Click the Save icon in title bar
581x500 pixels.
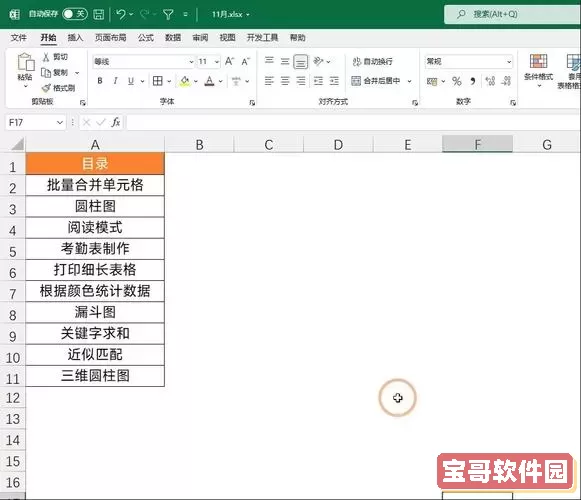pos(99,14)
